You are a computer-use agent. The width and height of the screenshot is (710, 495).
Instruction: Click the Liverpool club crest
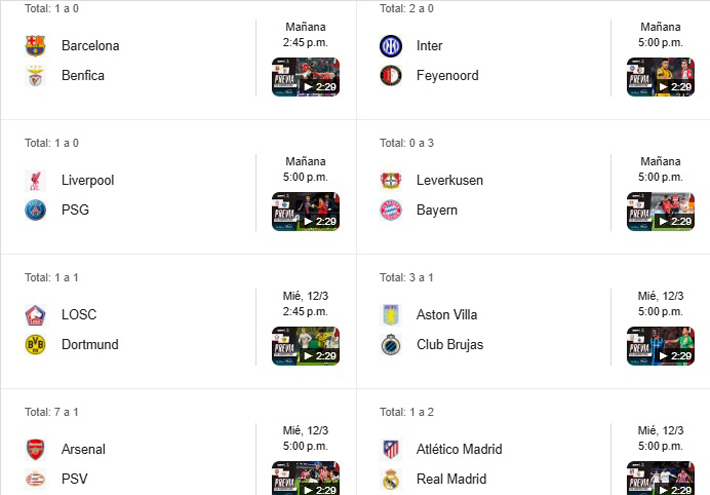(36, 180)
